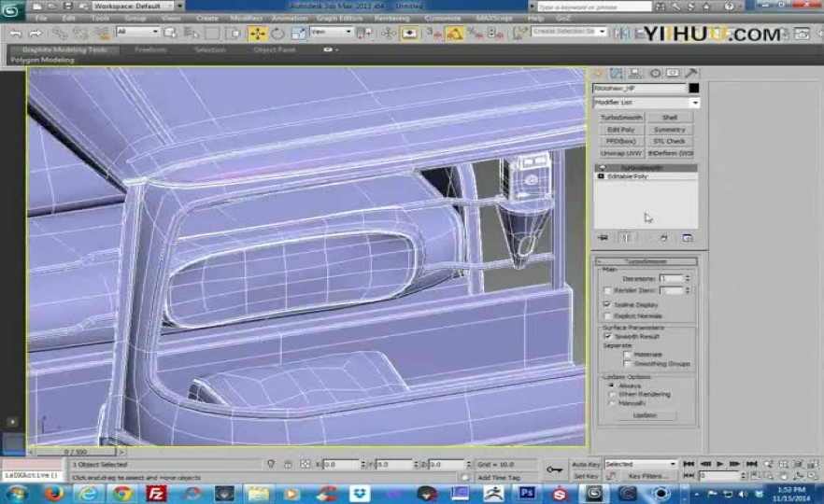The width and height of the screenshot is (824, 504).
Task: Open the Utilities hammer panel tab
Action: pos(691,74)
